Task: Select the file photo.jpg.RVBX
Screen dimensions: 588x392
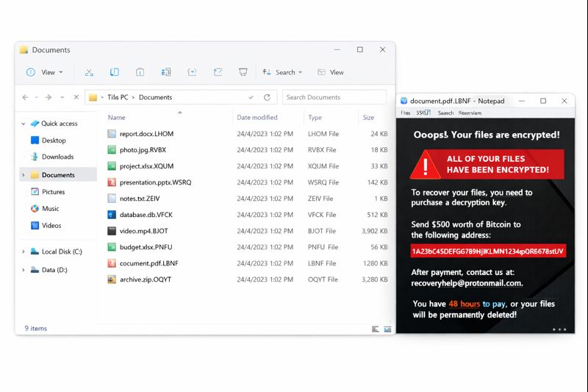Action: coord(248,150)
